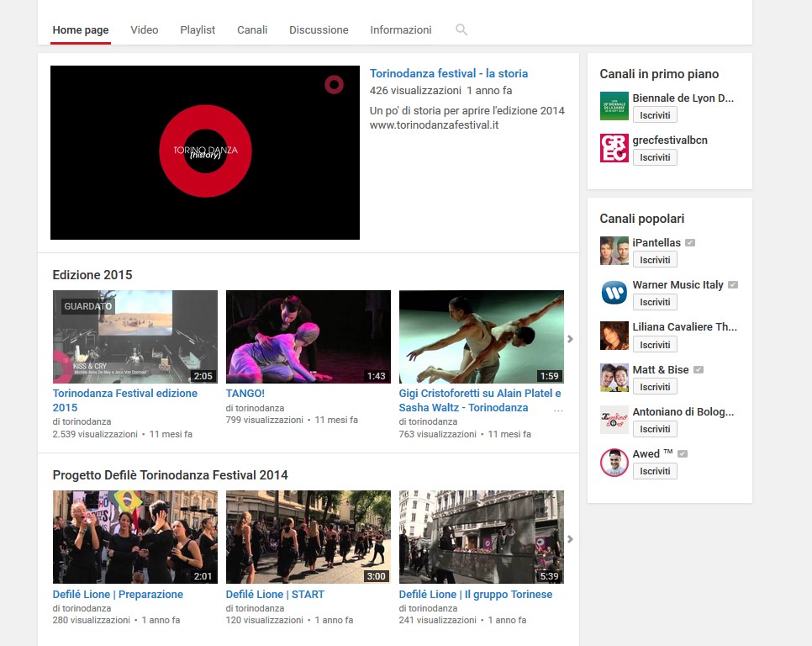The image size is (812, 646).
Task: Play the featured Torino Danza history video
Action: [205, 152]
